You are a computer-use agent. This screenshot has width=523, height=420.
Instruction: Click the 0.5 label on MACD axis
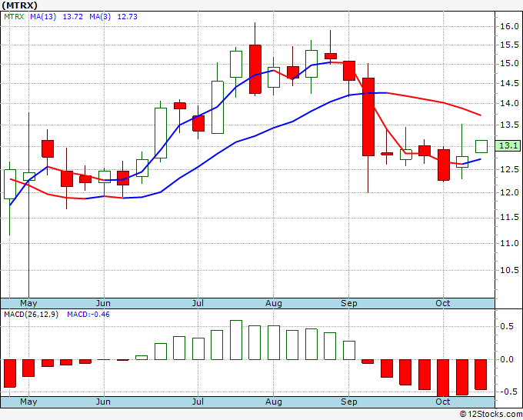[507, 326]
